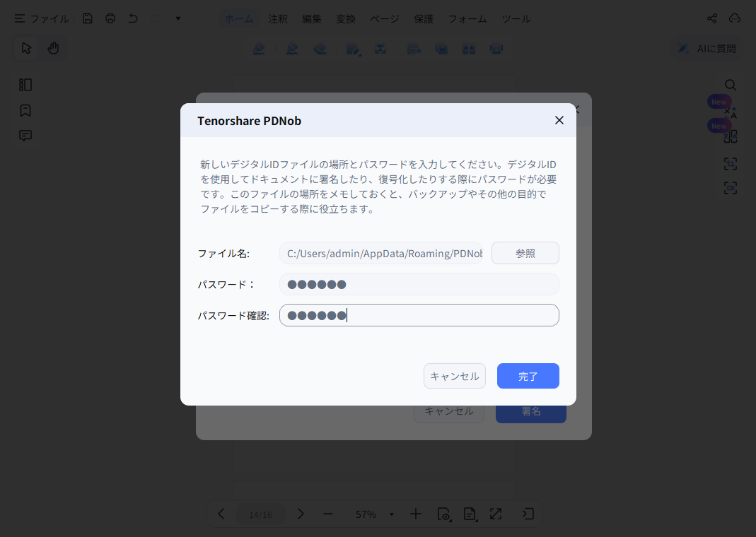Click the screenshot capture icon in right sidebar

(x=731, y=164)
